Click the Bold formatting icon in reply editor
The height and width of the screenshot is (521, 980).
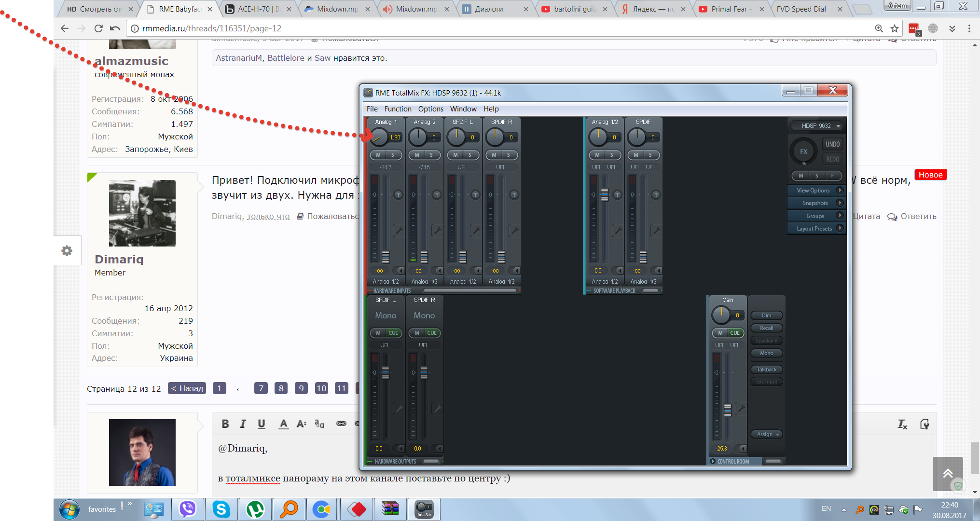[x=225, y=424]
